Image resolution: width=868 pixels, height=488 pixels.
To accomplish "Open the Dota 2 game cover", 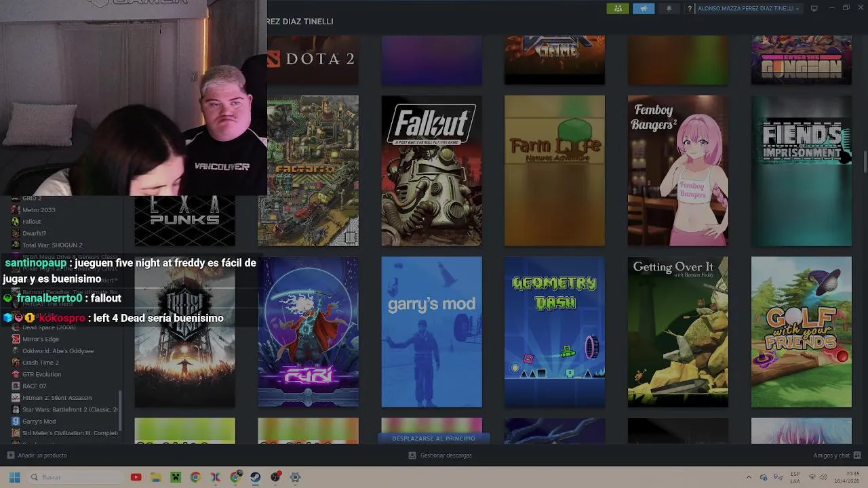I will click(x=313, y=60).
